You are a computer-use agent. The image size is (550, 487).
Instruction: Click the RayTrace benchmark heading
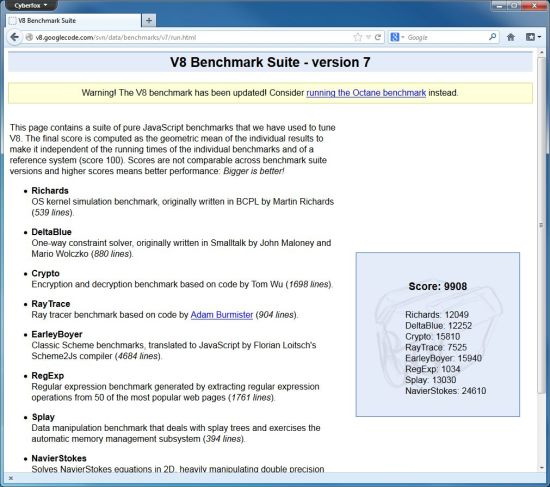[51, 304]
